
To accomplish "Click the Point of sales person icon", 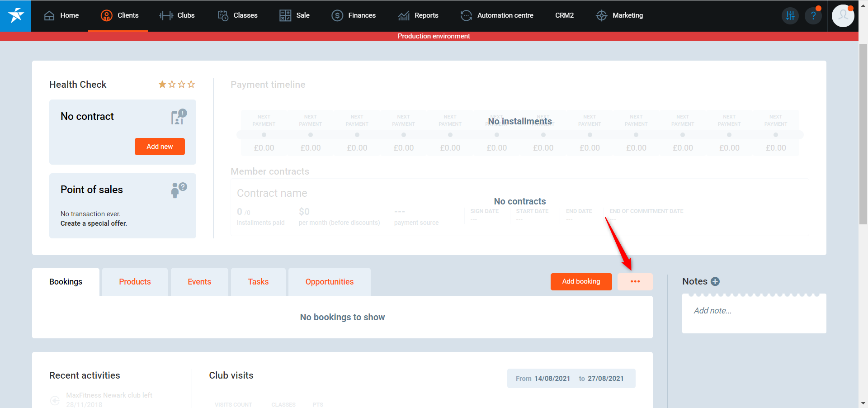I will click(179, 190).
